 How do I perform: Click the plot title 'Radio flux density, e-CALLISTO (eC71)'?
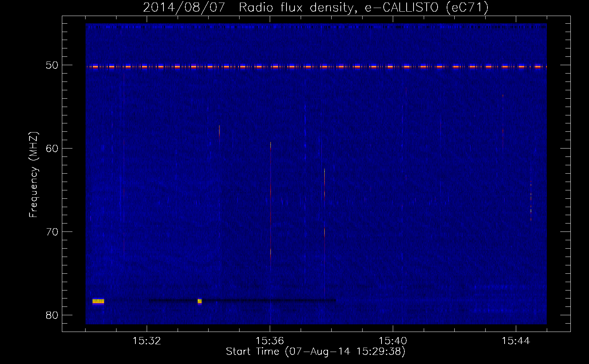[363, 7]
